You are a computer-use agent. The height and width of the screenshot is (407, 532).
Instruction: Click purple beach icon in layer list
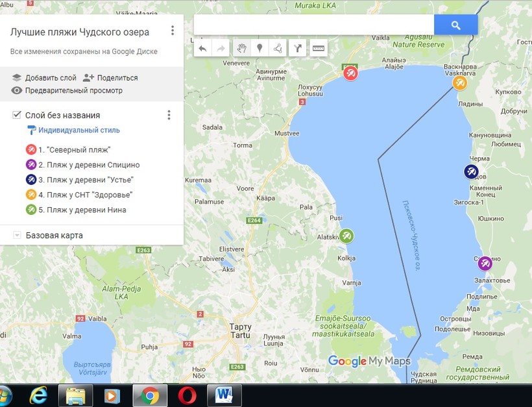tap(31, 165)
